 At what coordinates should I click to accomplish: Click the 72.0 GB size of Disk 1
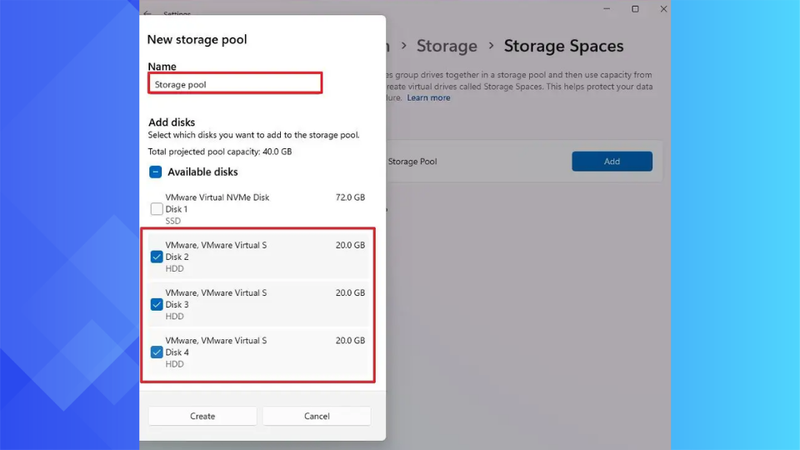(350, 197)
